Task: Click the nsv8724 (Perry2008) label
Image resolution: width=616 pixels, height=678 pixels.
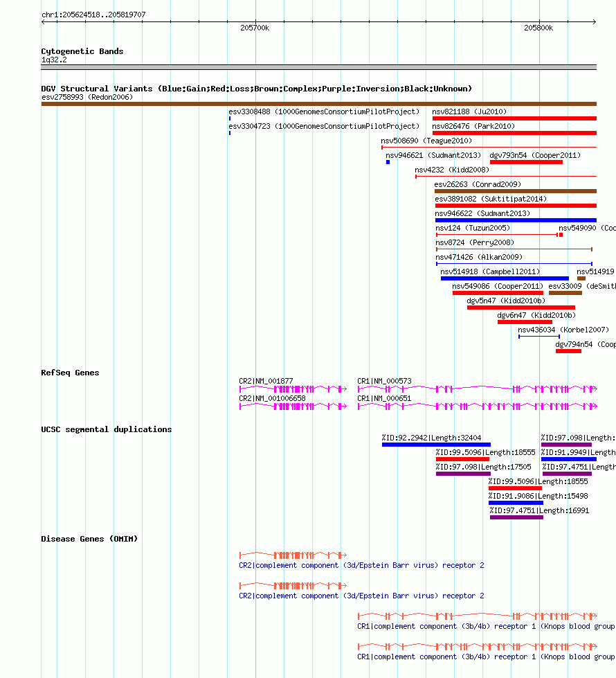Action: [x=475, y=242]
